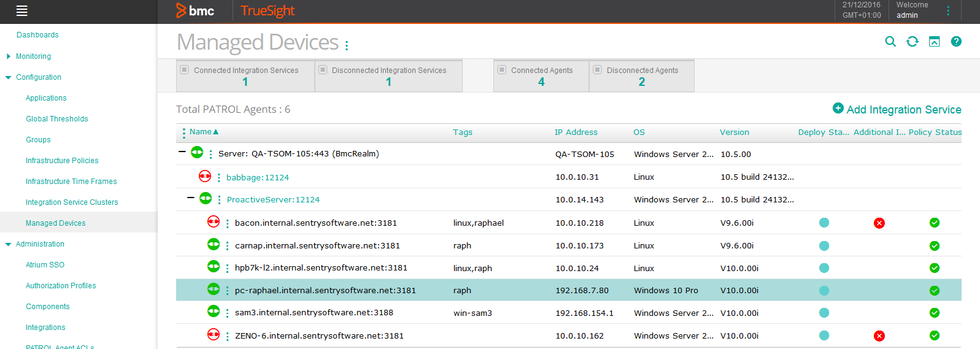Click bacon row green policy status check
Image resolution: width=980 pixels, height=349 pixels.
coord(934,223)
